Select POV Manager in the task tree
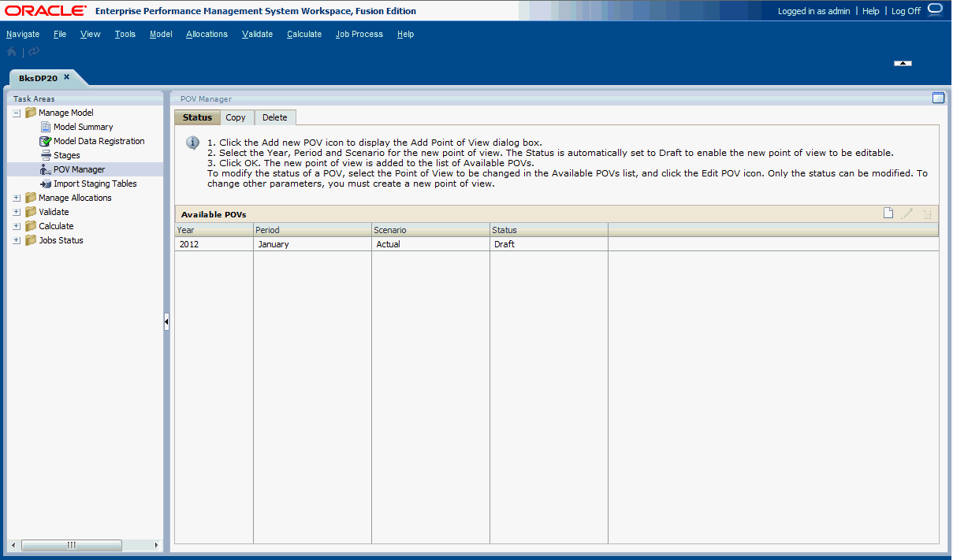This screenshot has width=953, height=560. (x=80, y=169)
